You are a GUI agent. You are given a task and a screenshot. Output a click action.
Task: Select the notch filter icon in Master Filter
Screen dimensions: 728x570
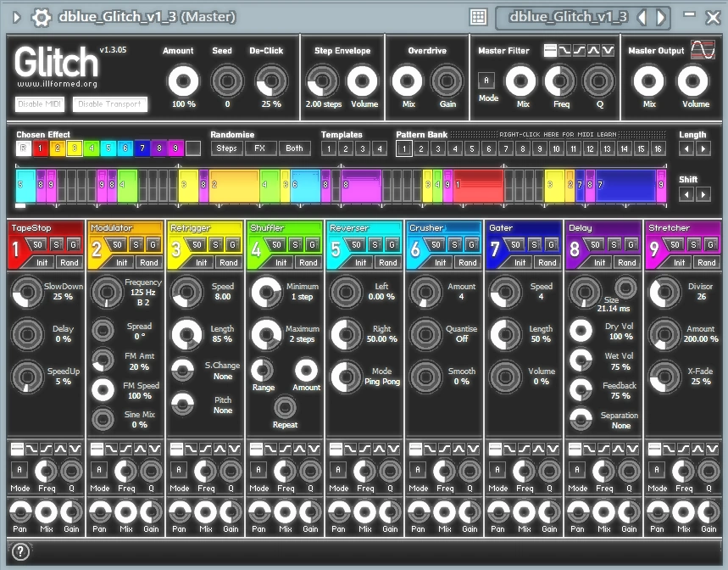[x=609, y=50]
